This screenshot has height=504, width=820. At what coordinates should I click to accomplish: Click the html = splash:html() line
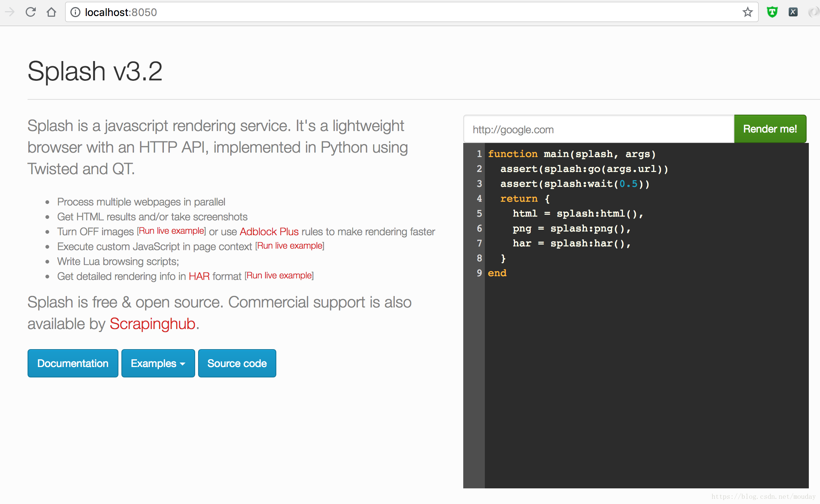click(x=578, y=213)
